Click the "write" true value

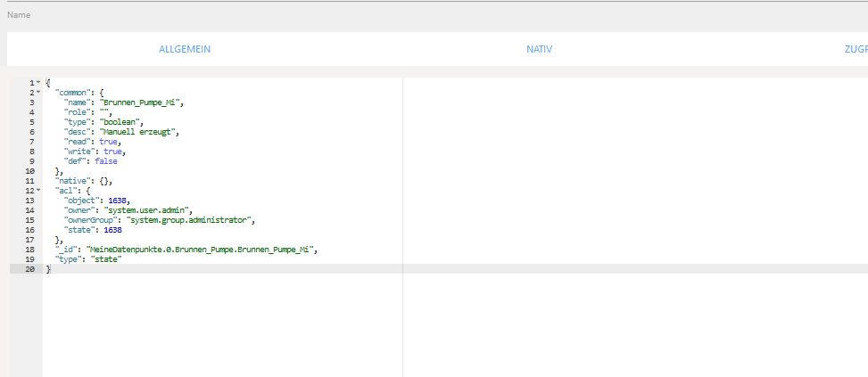pyautogui.click(x=113, y=152)
